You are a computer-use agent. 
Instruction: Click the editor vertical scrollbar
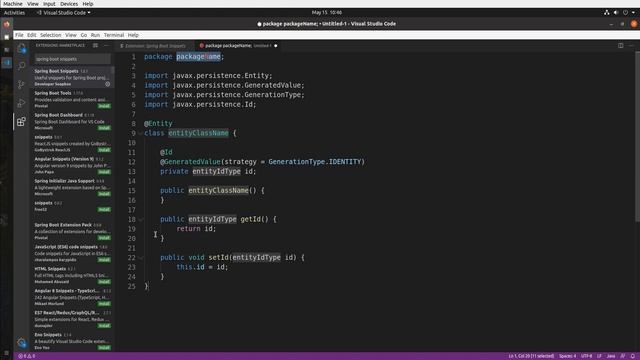click(637, 137)
